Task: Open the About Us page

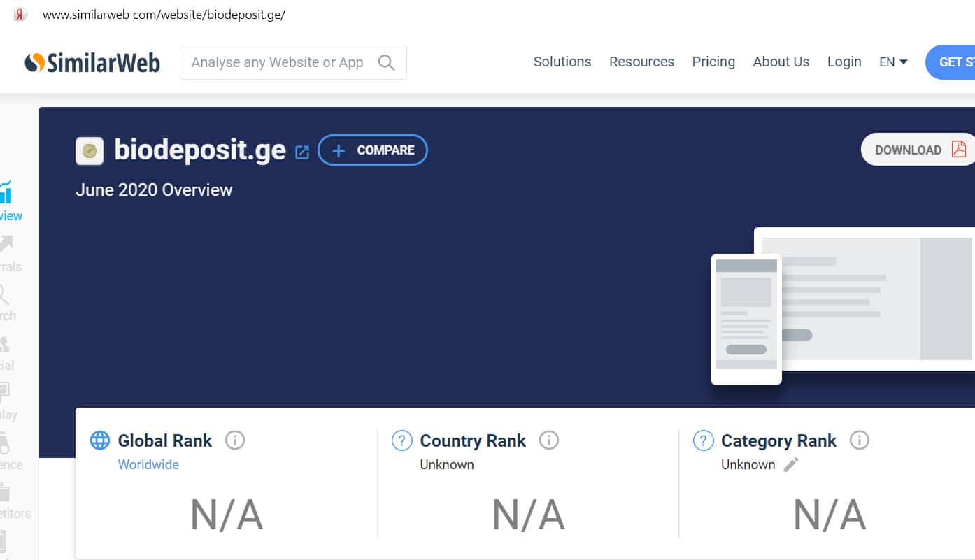Action: coord(781,62)
